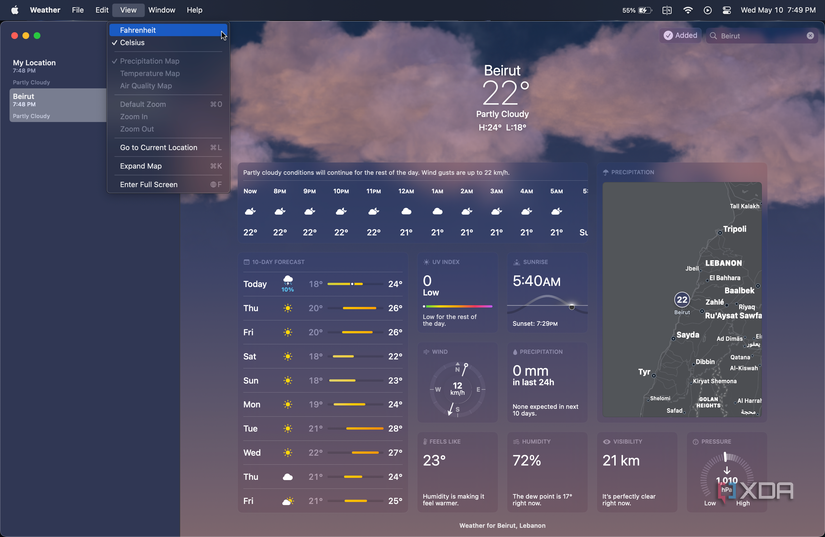Screen dimensions: 825x537
Task: Click the Feels Like thermometer icon
Action: click(x=425, y=442)
